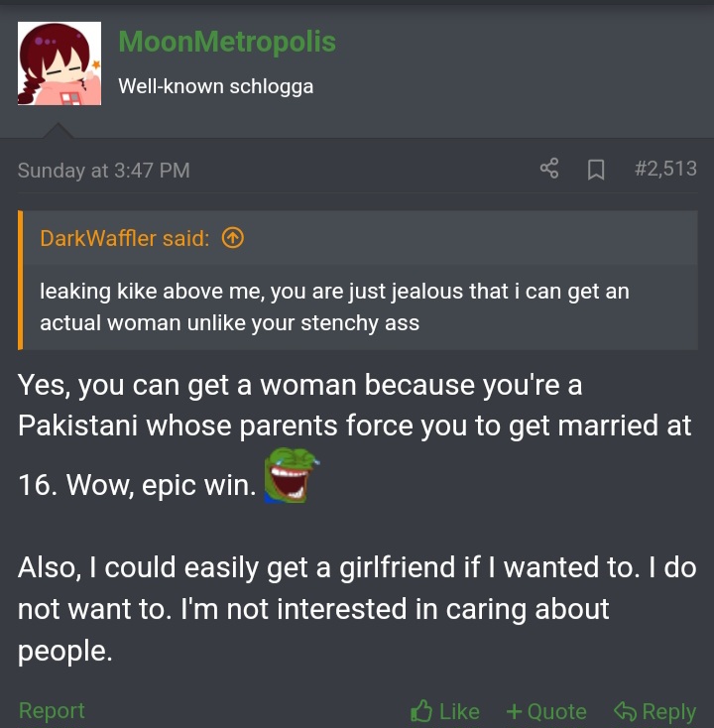
Task: Click the paragraph beginning Also, I could
Action: (357, 609)
